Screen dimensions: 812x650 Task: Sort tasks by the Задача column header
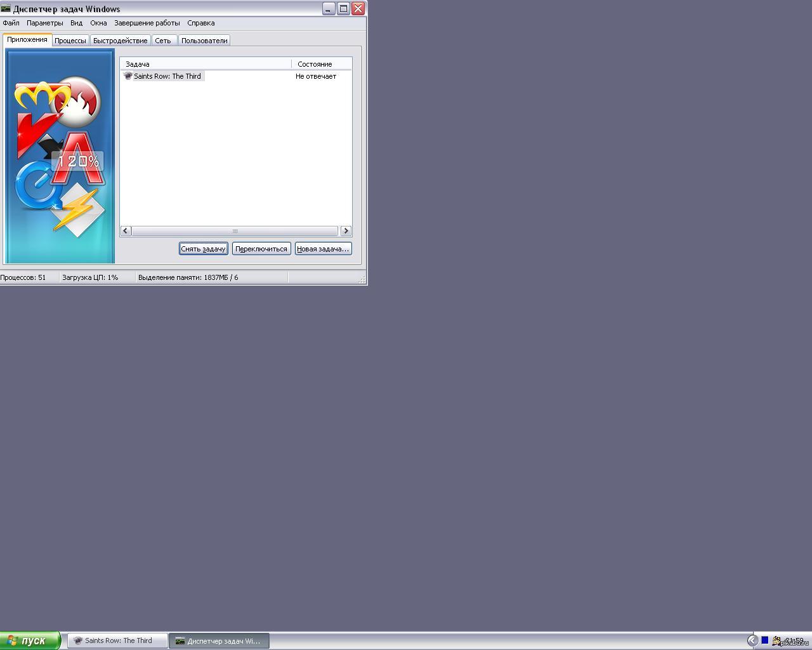click(x=206, y=64)
